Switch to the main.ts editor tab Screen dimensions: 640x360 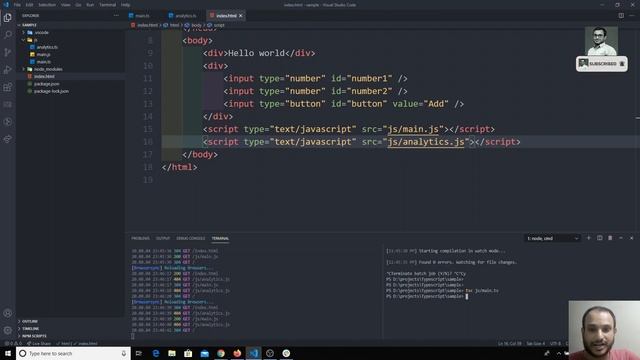click(142, 16)
